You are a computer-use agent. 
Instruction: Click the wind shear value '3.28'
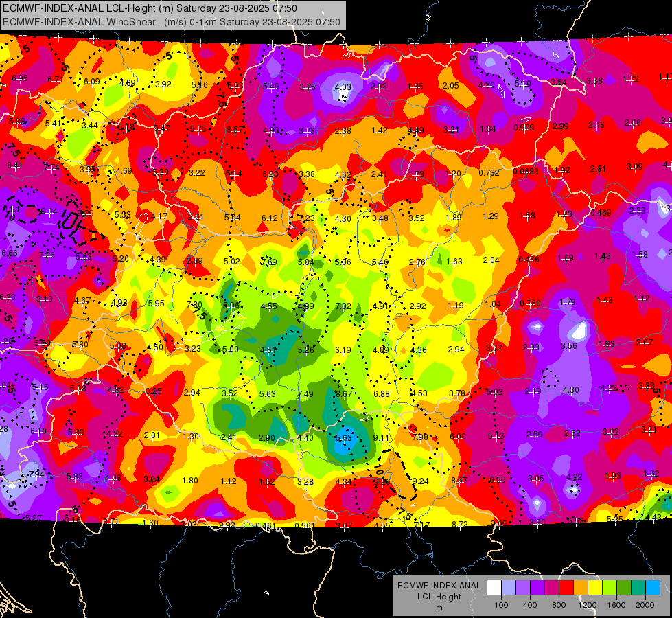pyautogui.click(x=305, y=481)
